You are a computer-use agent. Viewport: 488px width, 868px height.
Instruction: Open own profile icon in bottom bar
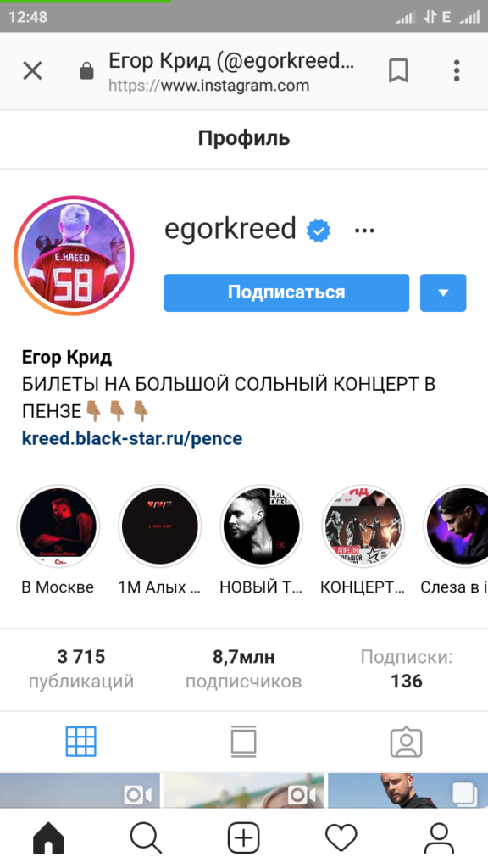tap(439, 837)
